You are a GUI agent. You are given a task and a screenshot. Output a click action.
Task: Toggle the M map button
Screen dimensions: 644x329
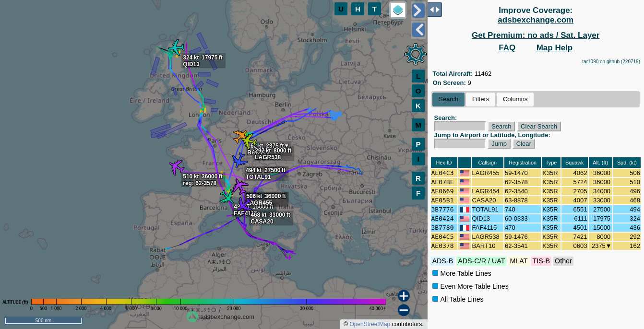click(x=418, y=125)
